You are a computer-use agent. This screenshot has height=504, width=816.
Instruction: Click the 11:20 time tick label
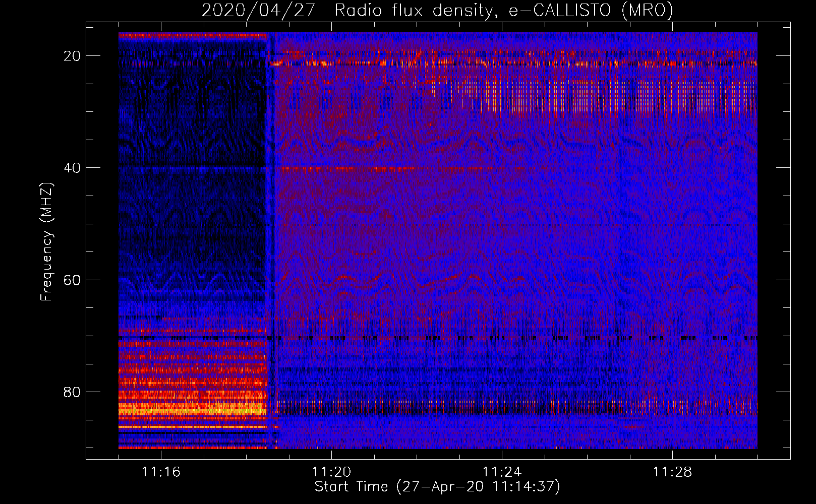pos(331,472)
